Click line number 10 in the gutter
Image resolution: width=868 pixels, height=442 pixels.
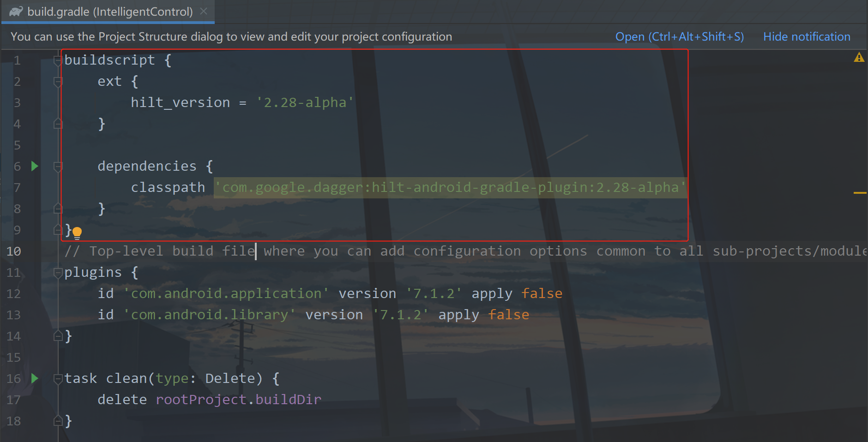click(14, 251)
